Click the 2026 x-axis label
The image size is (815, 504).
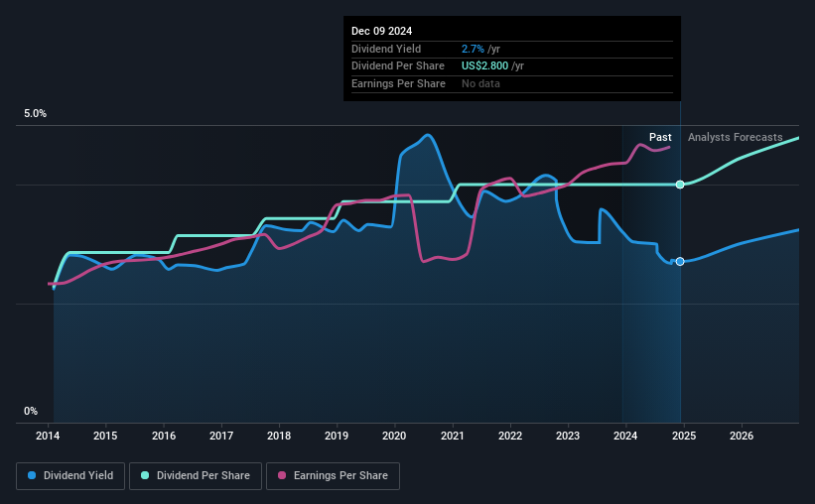point(742,436)
